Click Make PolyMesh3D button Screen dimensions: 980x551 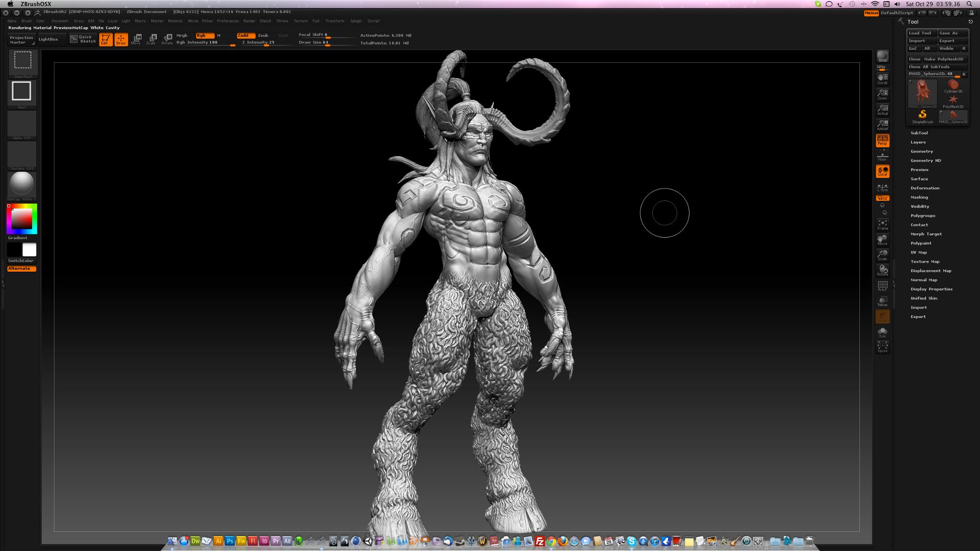[x=945, y=59]
